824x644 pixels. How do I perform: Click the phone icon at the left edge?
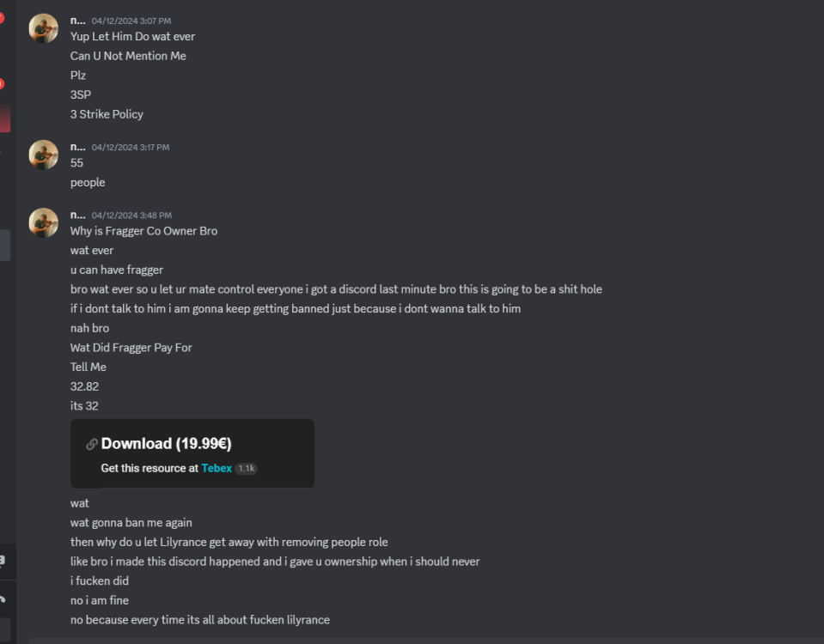click(x=3, y=600)
